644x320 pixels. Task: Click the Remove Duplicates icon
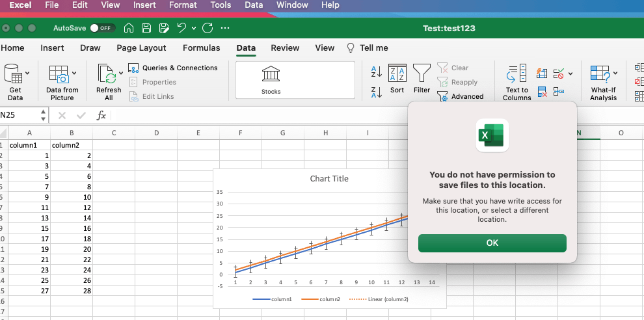(542, 92)
